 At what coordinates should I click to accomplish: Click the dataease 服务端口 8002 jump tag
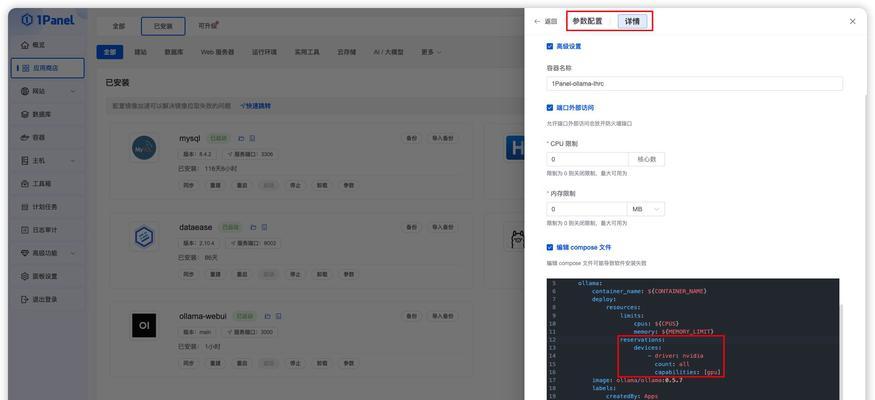[253, 243]
